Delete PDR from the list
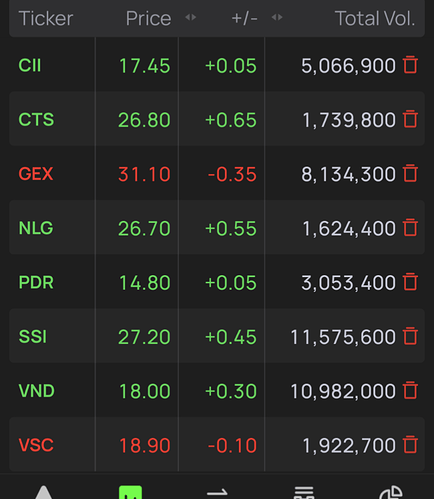Screen dimensions: 434x499 click(410, 282)
